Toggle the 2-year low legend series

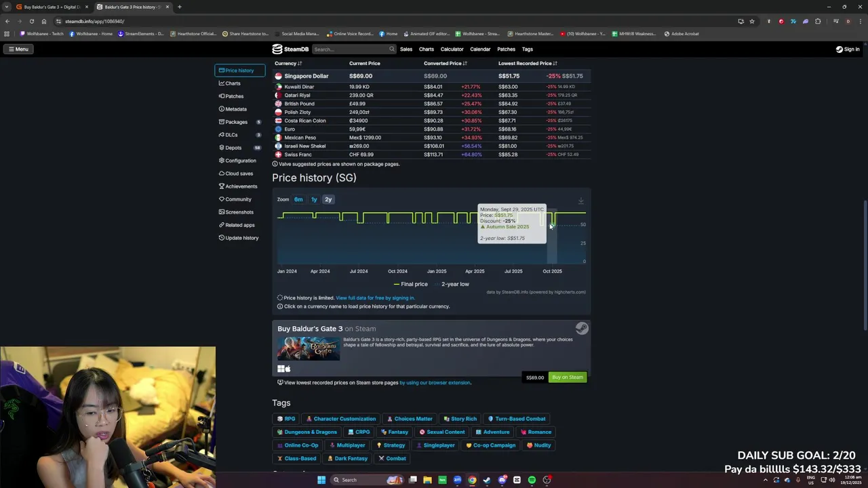click(452, 284)
